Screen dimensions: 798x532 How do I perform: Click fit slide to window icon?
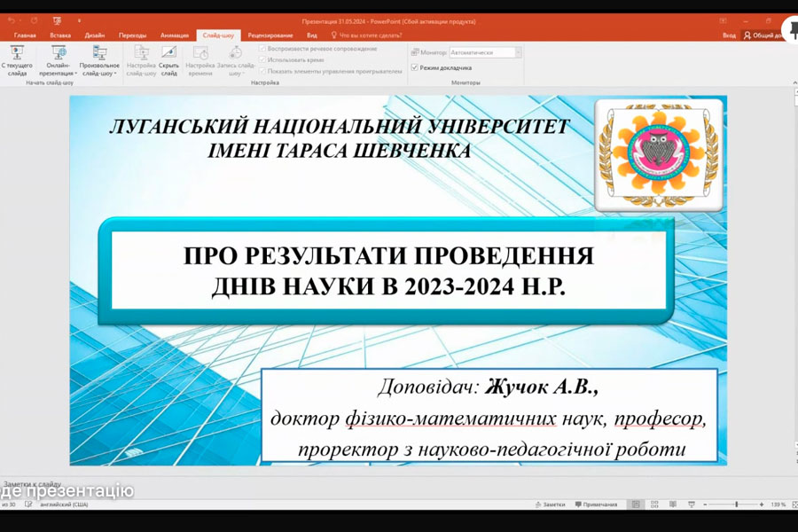click(x=794, y=505)
